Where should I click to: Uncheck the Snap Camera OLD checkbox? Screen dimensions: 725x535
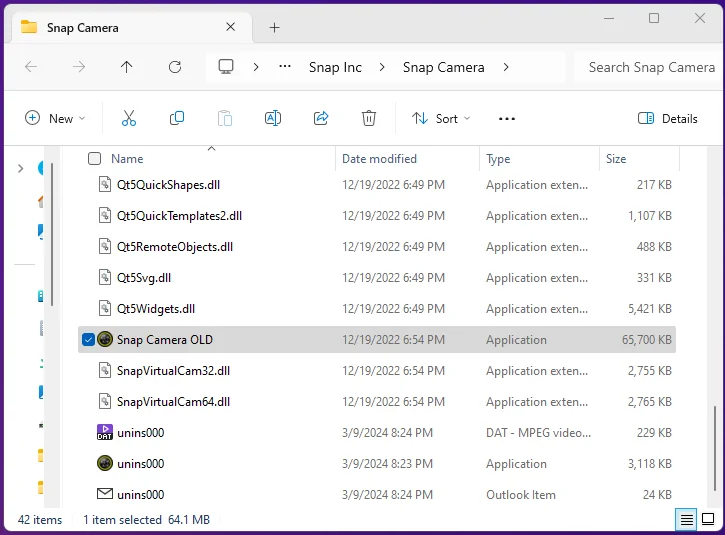coord(88,339)
